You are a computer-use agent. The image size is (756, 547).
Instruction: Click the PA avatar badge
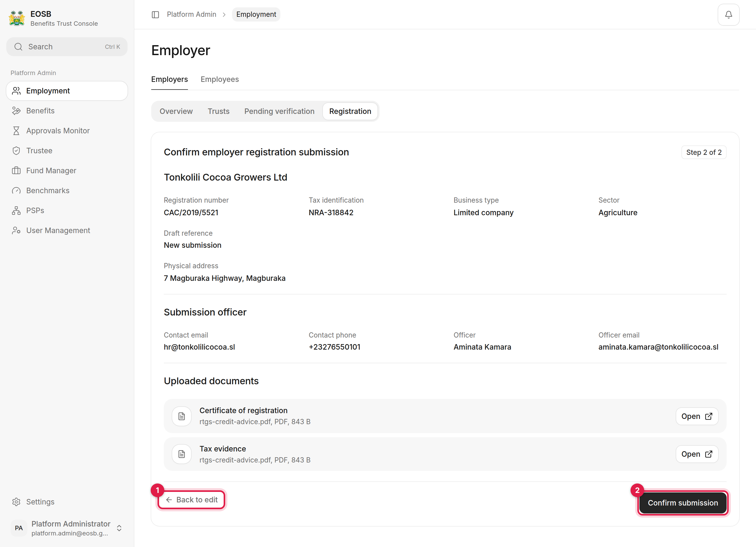[x=19, y=528]
